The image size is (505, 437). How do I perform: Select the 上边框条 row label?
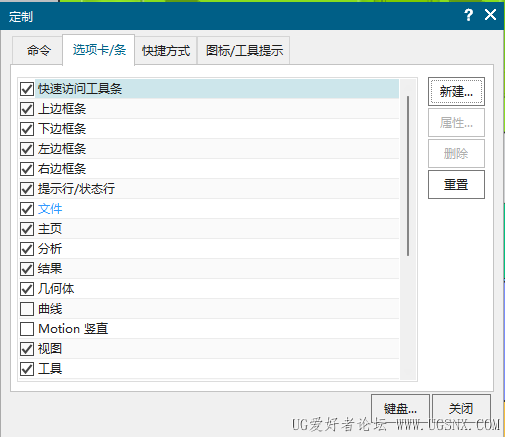(62, 109)
